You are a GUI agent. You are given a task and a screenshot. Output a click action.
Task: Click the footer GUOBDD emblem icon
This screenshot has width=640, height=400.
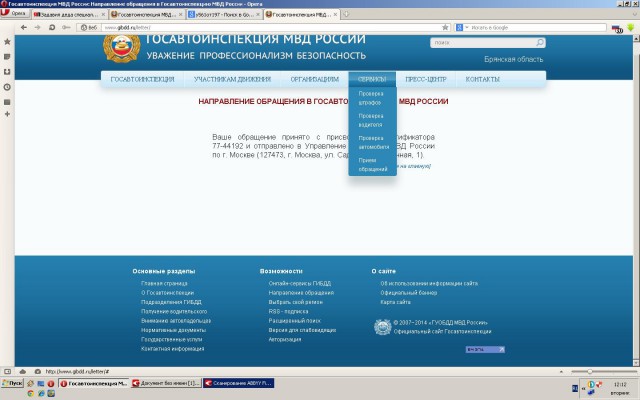tap(382, 327)
